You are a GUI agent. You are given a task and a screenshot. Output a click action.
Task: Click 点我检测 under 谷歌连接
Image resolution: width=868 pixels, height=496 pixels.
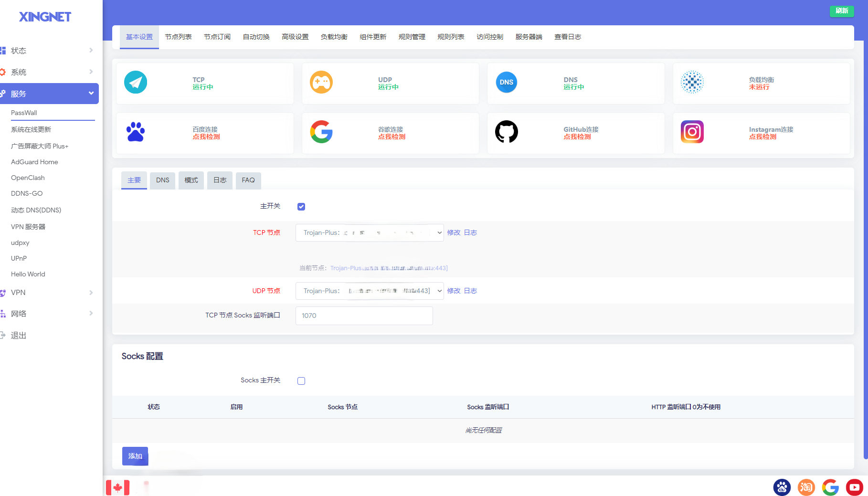click(x=392, y=137)
